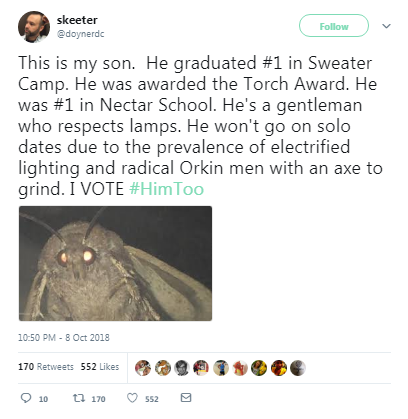Open the skeeter display name link
The image size is (408, 419).
pos(77,20)
